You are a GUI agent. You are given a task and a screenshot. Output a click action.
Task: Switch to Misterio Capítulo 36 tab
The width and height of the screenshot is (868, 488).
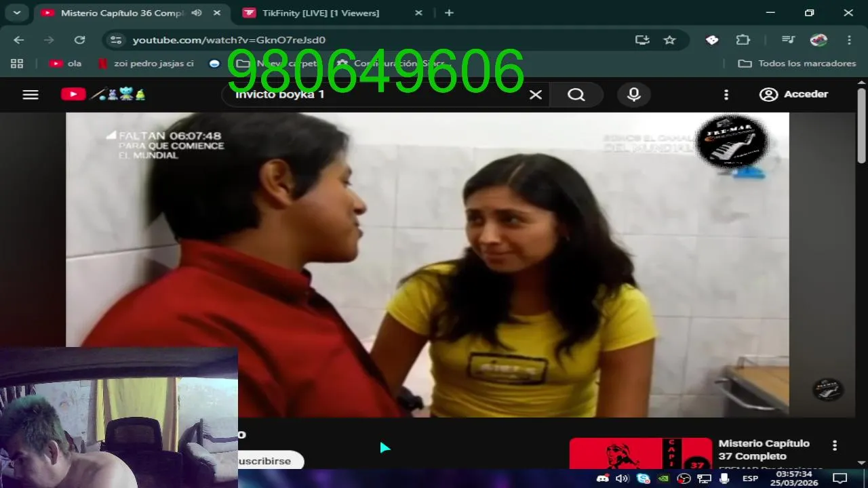(x=122, y=13)
